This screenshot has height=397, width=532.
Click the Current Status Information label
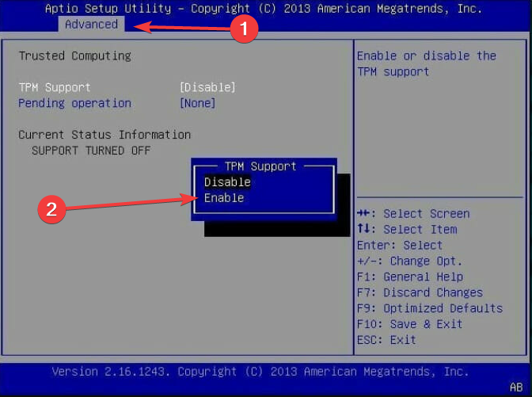pos(104,135)
